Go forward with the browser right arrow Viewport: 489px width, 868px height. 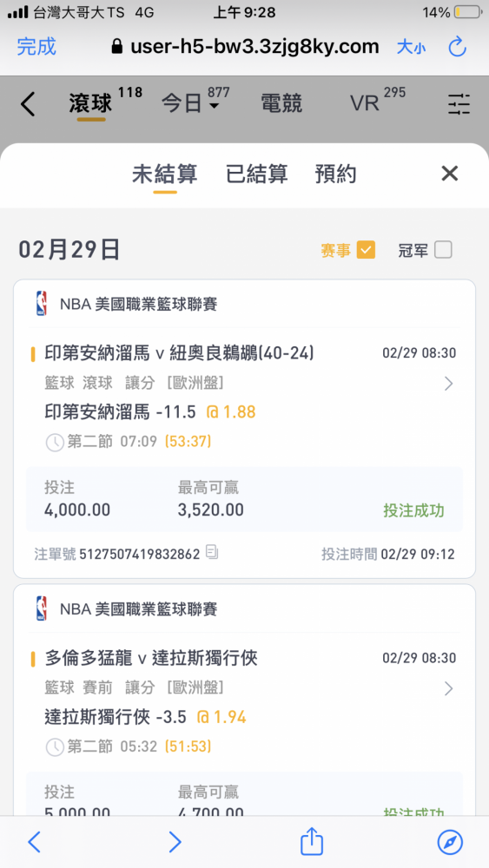pos(175,842)
